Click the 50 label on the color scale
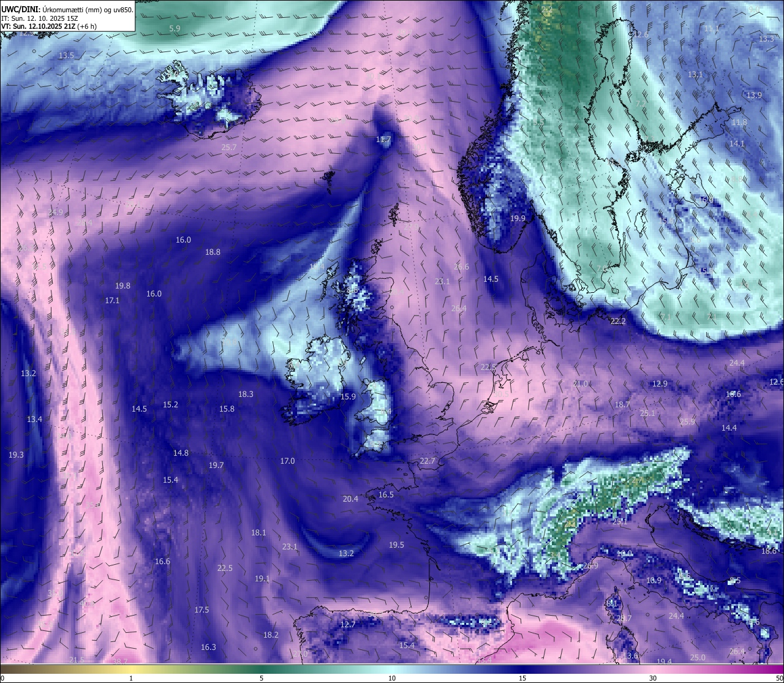Viewport: 784px width, 683px height. click(x=779, y=678)
